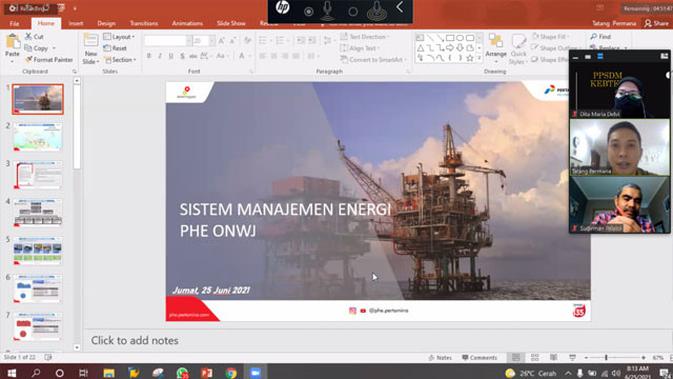
Task: Click the Find button
Action: click(x=601, y=37)
